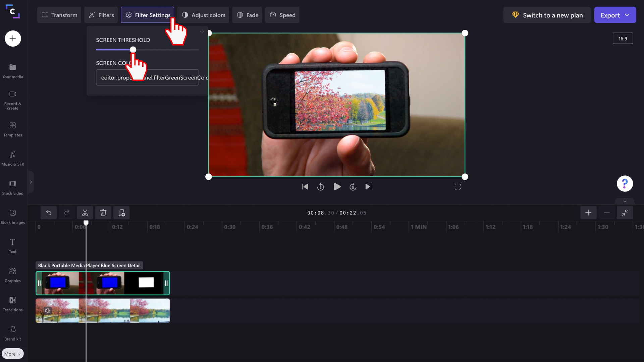Click the screen color input field
This screenshot has width=644, height=362.
(147, 77)
